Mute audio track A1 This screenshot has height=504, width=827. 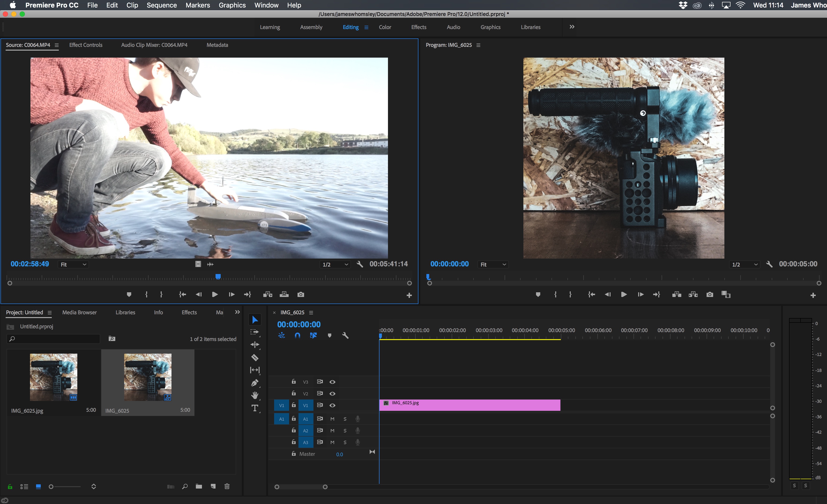click(x=332, y=419)
